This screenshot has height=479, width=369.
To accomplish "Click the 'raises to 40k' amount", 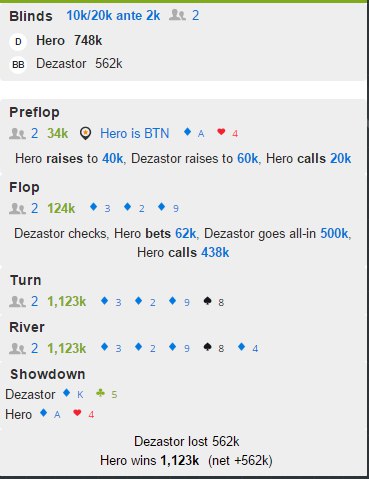I will (113, 158).
